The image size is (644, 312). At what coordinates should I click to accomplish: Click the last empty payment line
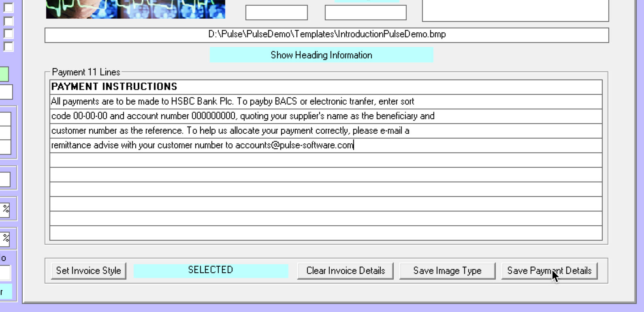point(326,233)
